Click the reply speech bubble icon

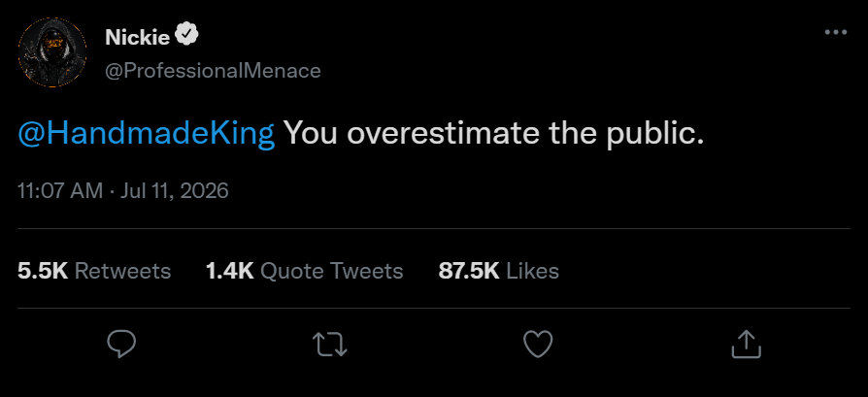click(120, 344)
